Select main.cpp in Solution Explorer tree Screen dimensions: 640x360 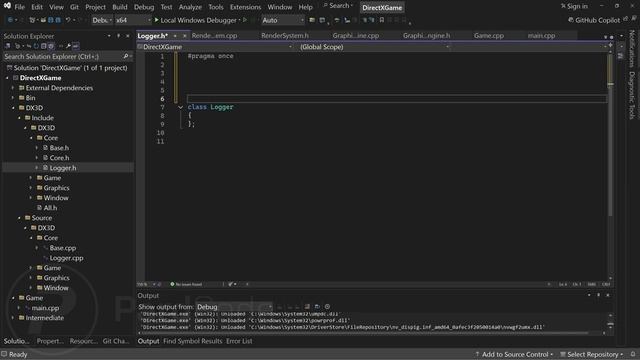click(45, 308)
